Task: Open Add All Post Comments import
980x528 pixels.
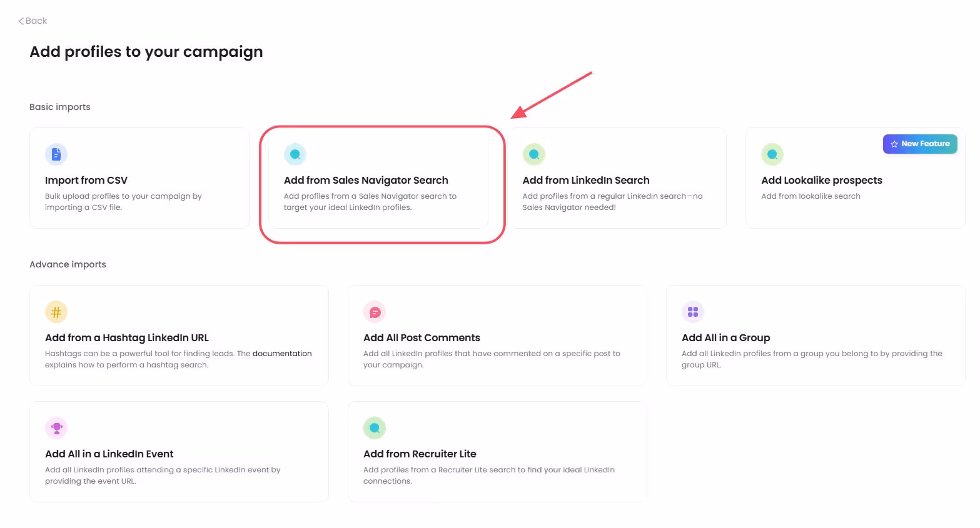Action: tap(497, 336)
